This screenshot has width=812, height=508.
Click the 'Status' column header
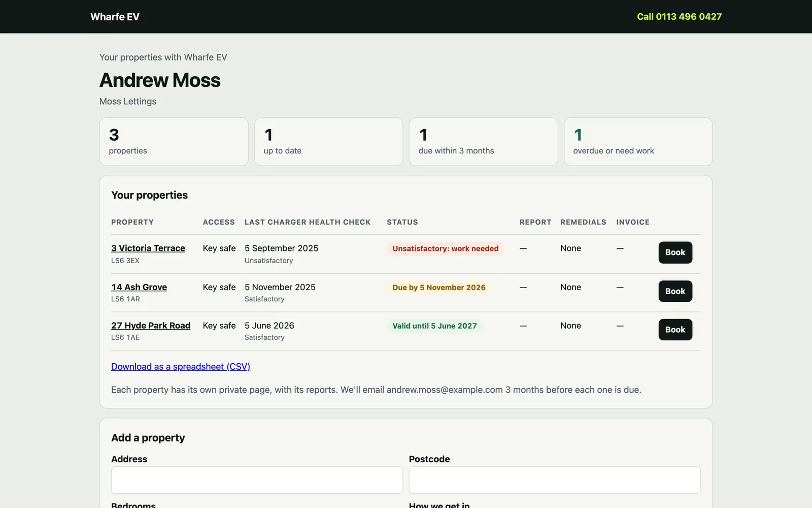pos(402,222)
